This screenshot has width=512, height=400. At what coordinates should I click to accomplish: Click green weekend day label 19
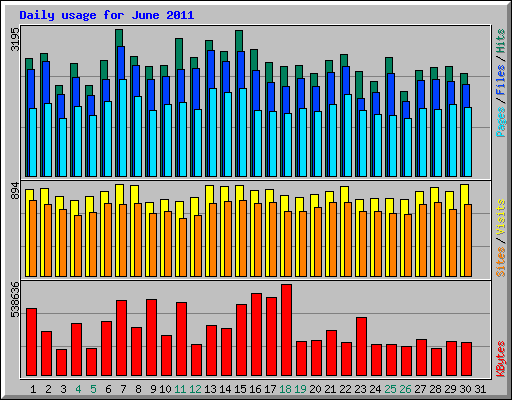[x=300, y=389]
